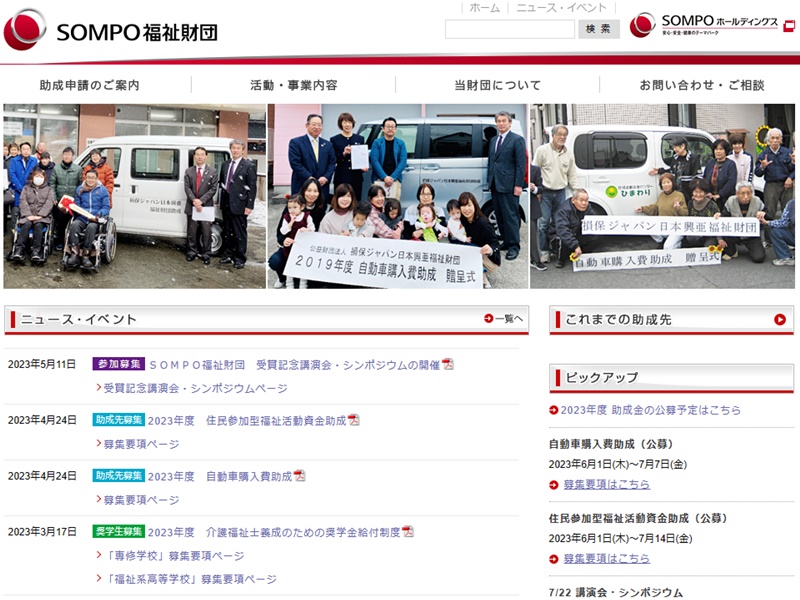
Task: Open PDF icon after 自動車購入費助成 news
Action: pos(299,476)
